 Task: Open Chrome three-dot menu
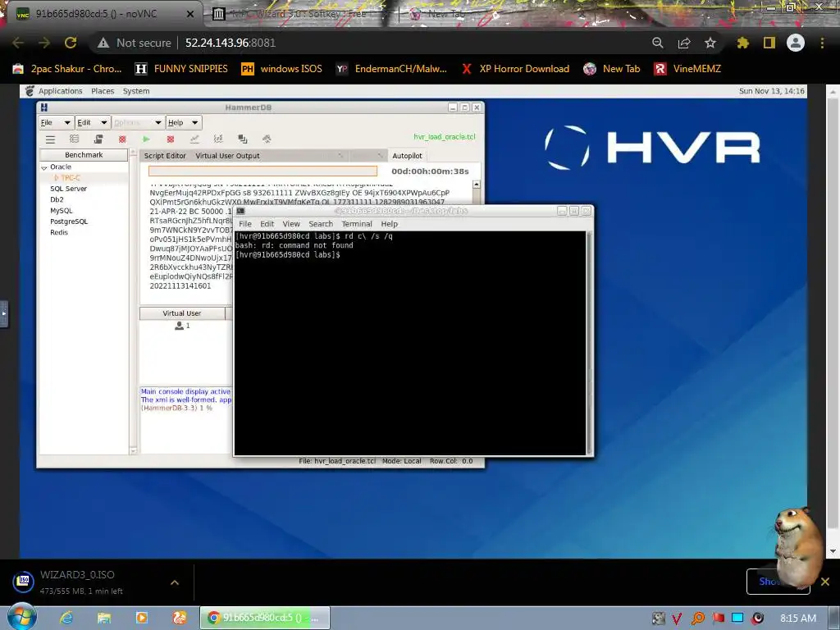822,43
